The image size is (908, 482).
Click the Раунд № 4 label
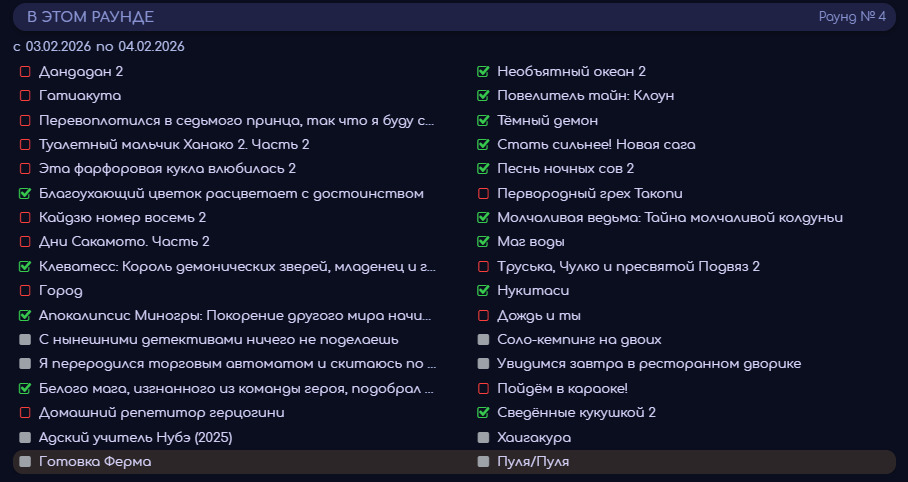pyautogui.click(x=851, y=17)
